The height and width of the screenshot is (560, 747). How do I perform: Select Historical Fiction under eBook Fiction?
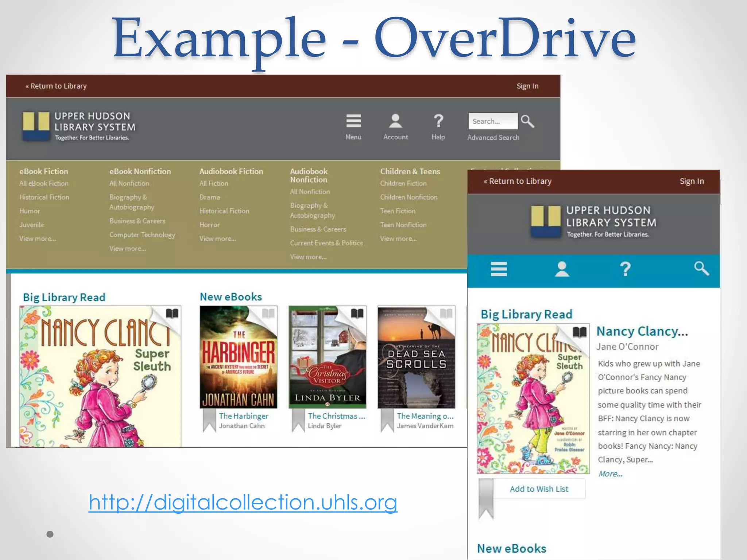pos(44,197)
